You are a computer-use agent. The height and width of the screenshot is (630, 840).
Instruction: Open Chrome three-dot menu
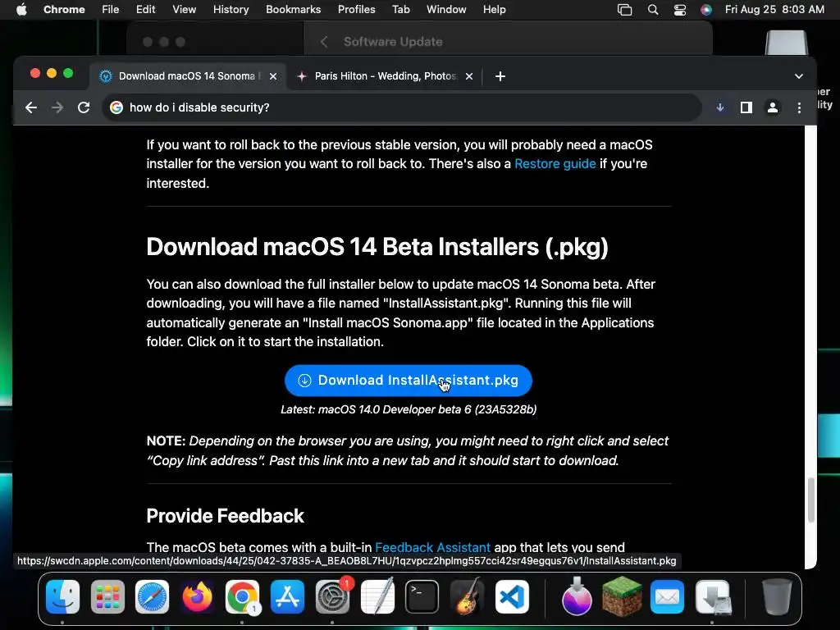799,107
